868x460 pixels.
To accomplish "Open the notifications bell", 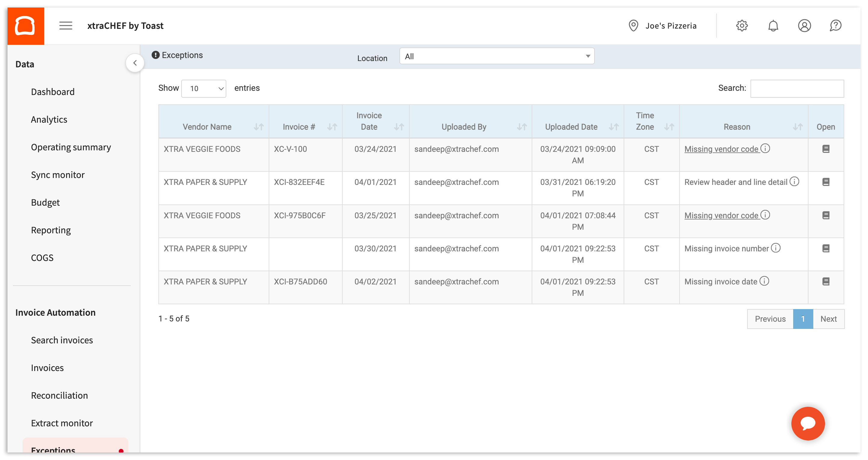I will 773,26.
